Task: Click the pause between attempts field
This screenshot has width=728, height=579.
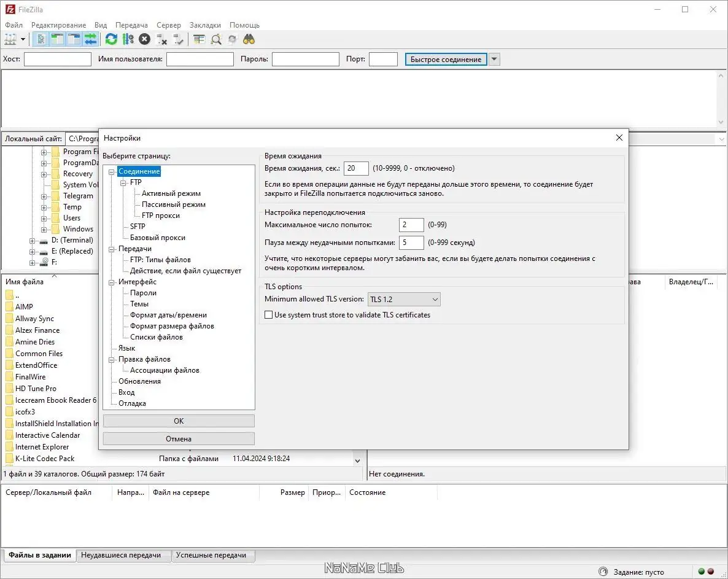Action: point(411,243)
